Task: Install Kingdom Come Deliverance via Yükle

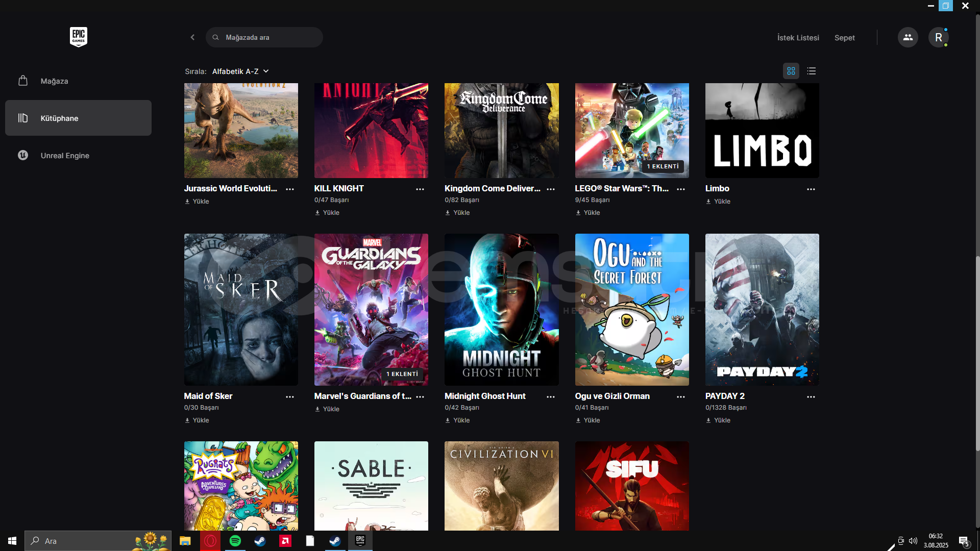Action: tap(457, 213)
